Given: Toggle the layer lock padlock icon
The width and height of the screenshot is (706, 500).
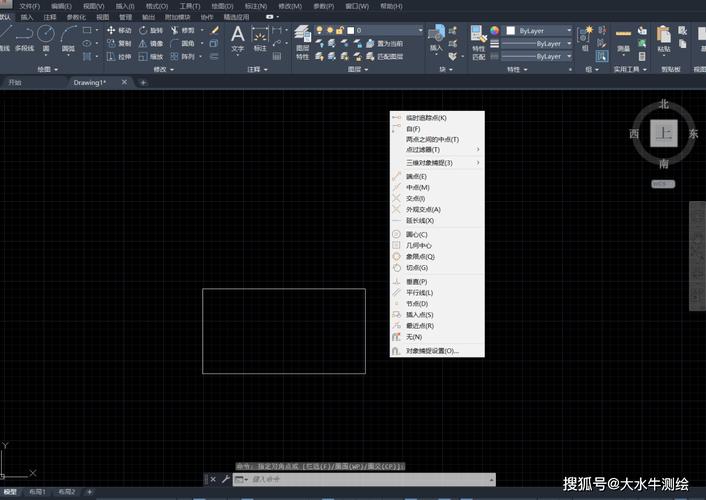Looking at the screenshot, I should [340, 30].
